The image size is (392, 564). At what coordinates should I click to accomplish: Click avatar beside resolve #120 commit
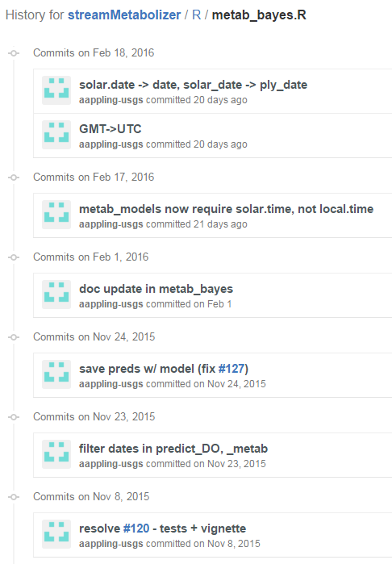[x=56, y=534]
